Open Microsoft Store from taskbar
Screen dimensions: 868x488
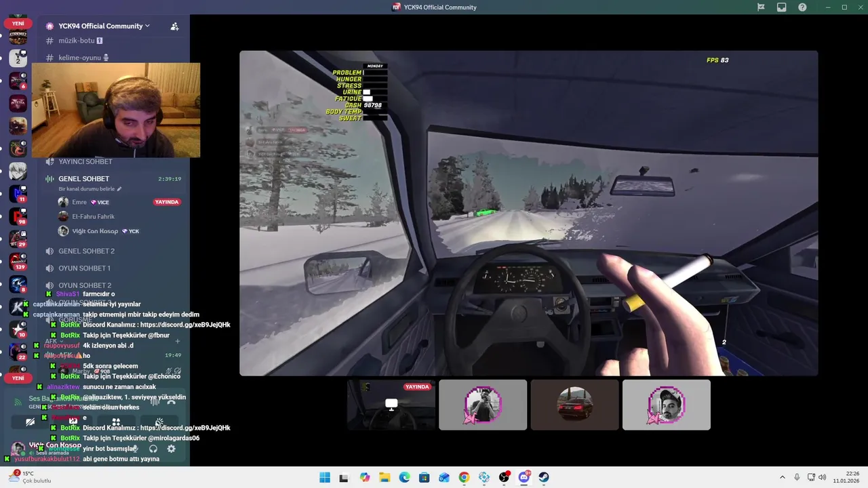(x=425, y=477)
